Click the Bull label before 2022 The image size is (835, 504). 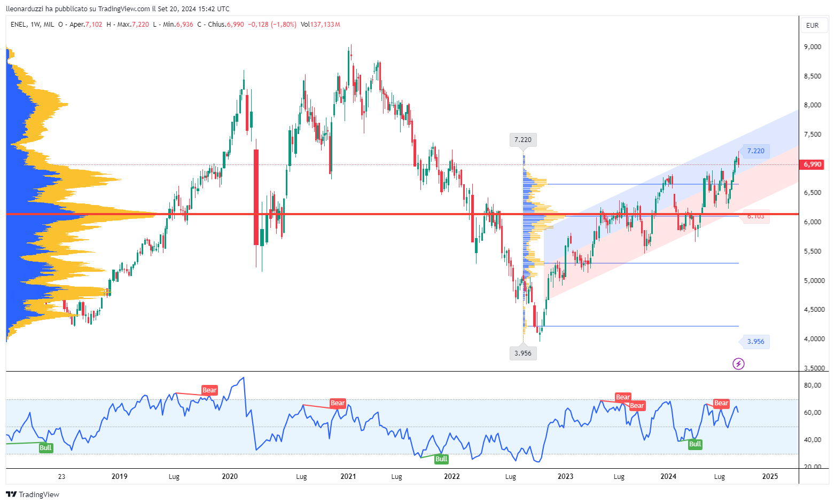pyautogui.click(x=441, y=459)
